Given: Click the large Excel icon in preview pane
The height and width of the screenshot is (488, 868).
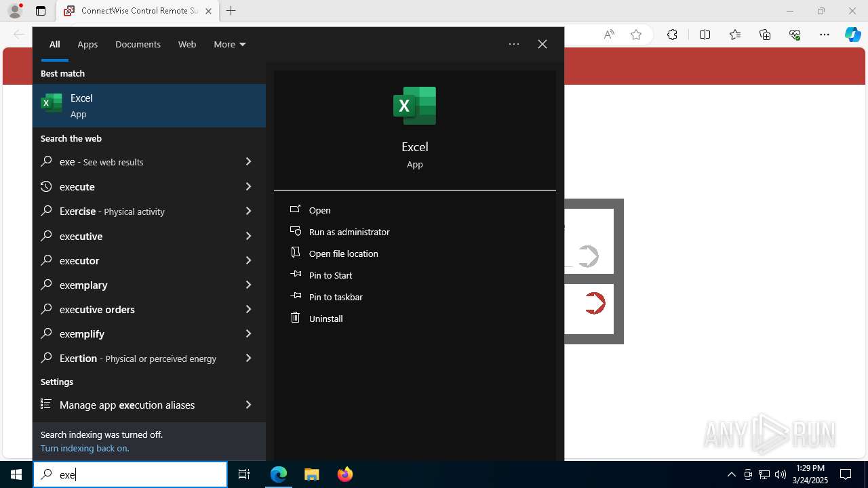Looking at the screenshot, I should 414,106.
